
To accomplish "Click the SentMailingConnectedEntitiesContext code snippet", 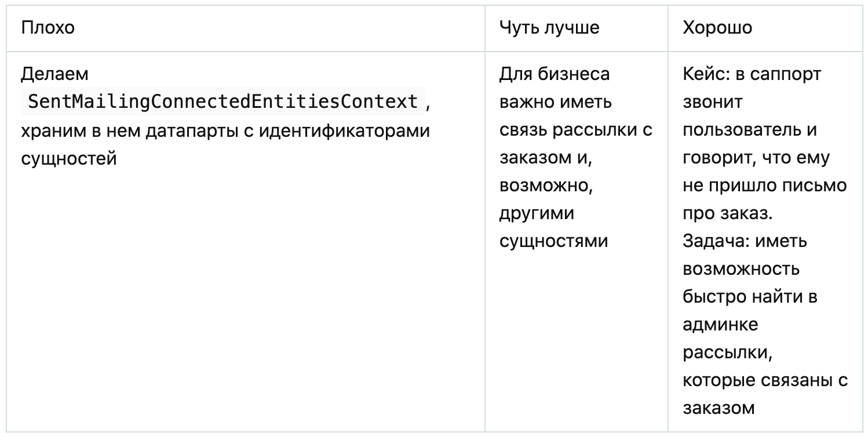I will tap(223, 101).
